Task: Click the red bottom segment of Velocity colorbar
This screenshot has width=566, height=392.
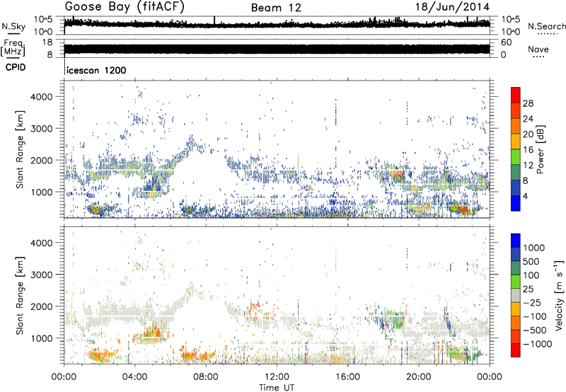Action: pos(516,350)
